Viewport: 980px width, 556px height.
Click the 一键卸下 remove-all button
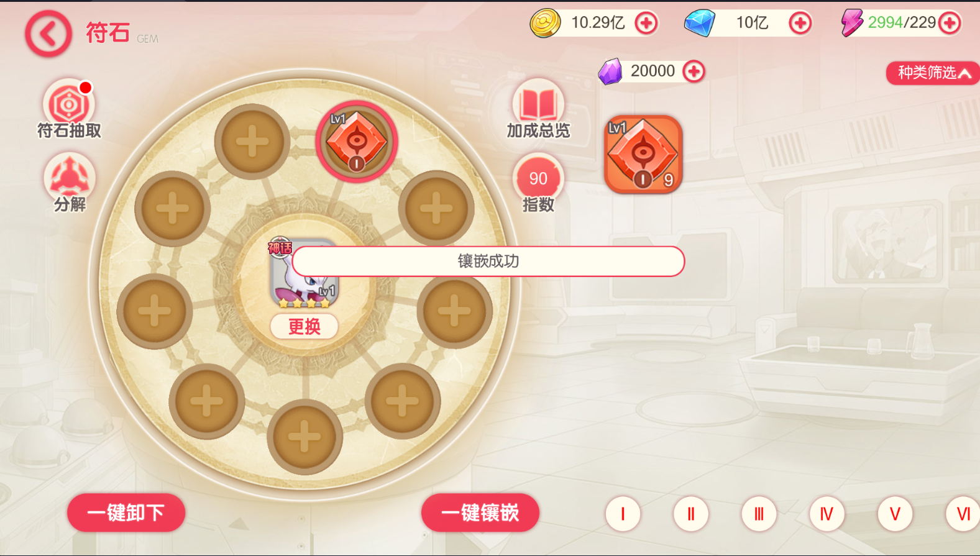[x=126, y=513]
